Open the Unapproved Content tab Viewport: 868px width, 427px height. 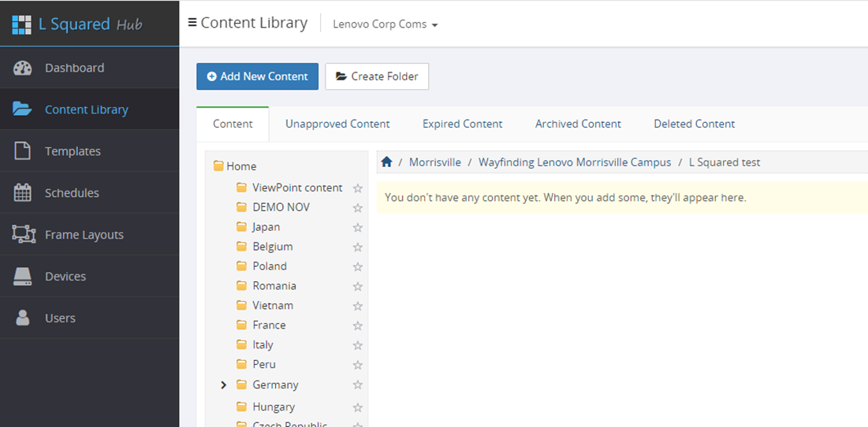tap(337, 124)
